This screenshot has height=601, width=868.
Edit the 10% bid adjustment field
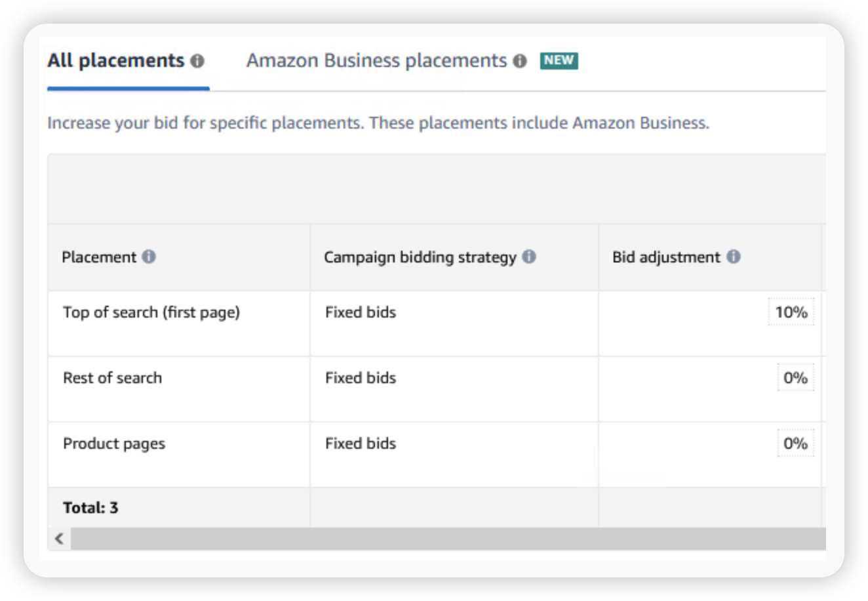[x=791, y=312]
